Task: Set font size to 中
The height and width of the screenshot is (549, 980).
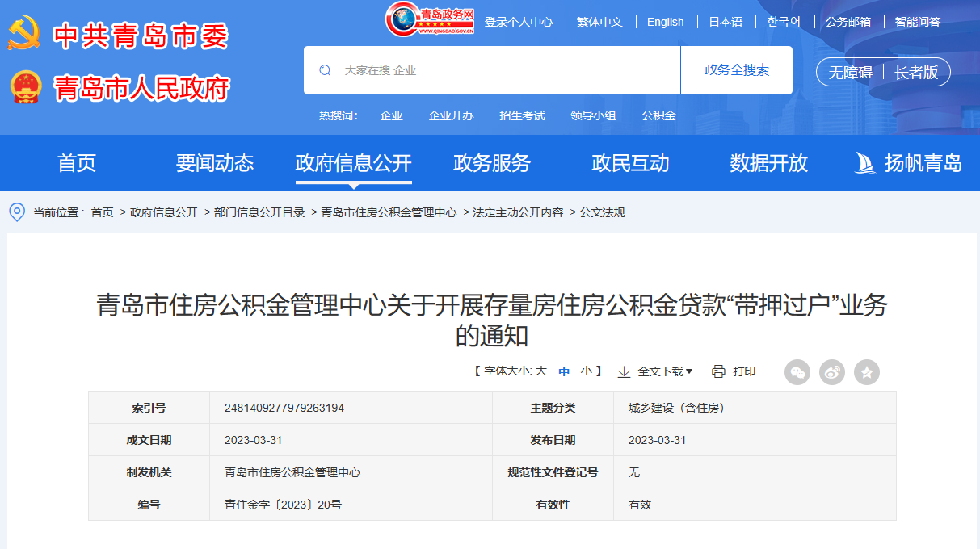Action: click(x=564, y=371)
